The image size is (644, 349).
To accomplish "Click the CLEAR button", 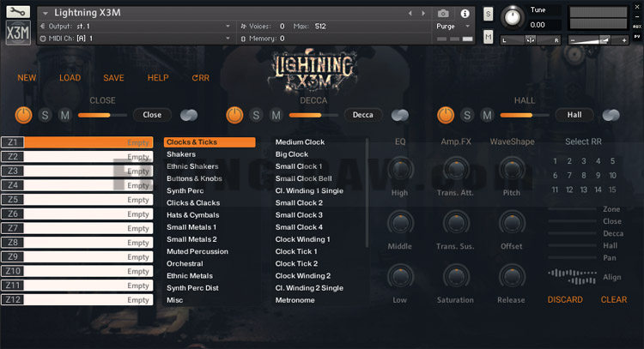I will 614,300.
